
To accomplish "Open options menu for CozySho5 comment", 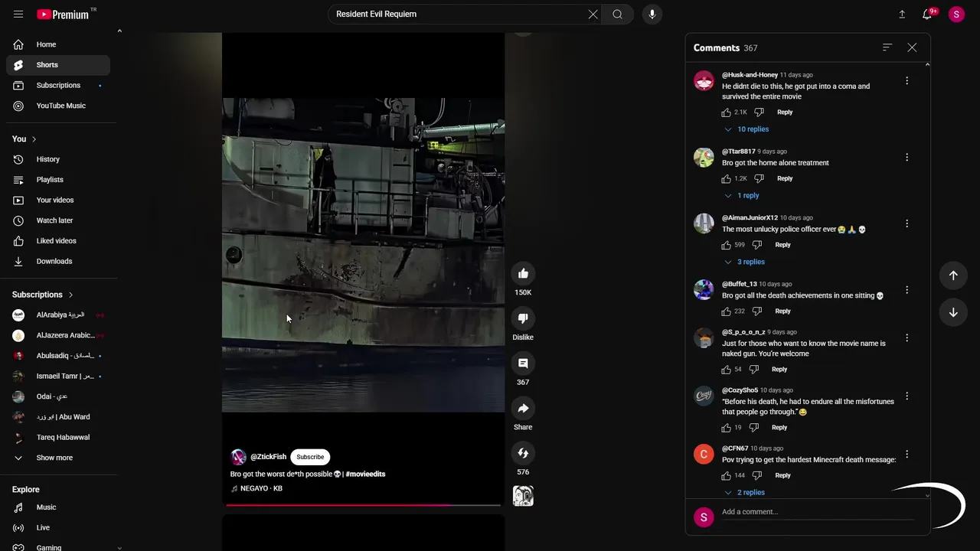I will click(x=906, y=396).
